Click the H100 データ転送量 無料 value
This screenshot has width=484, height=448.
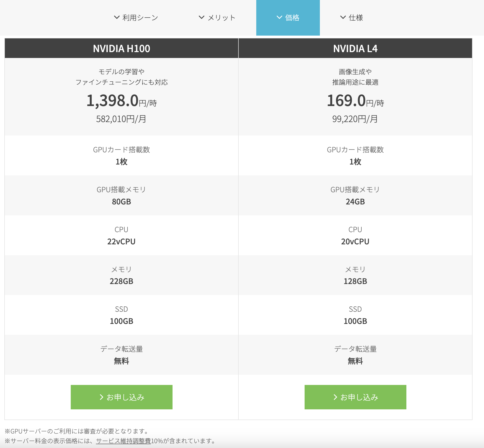(122, 361)
